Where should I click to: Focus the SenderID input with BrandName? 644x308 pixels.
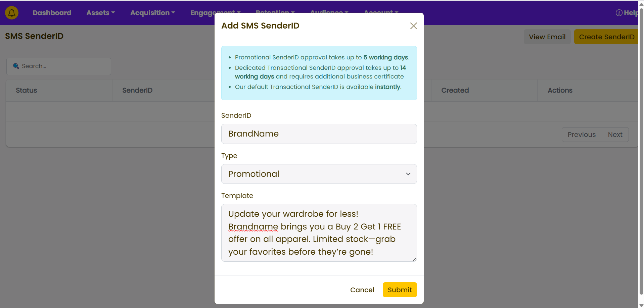coord(319,134)
